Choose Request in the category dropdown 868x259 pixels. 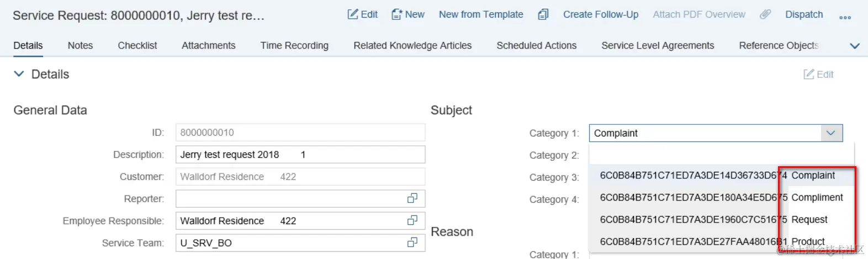pos(809,219)
